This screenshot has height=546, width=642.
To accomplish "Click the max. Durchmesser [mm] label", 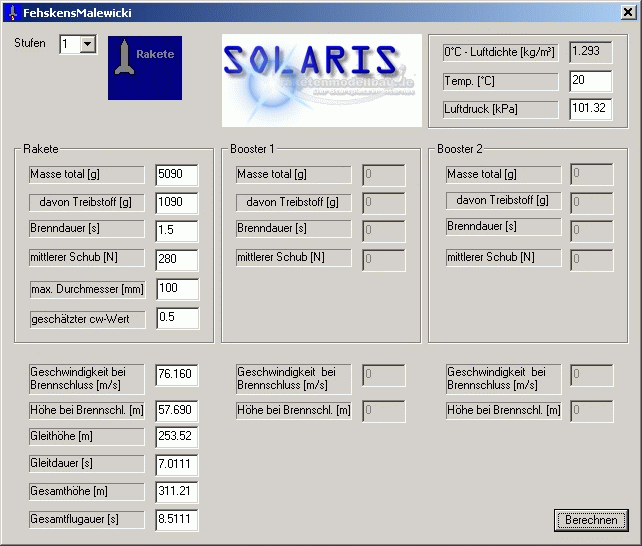I will coord(88,289).
